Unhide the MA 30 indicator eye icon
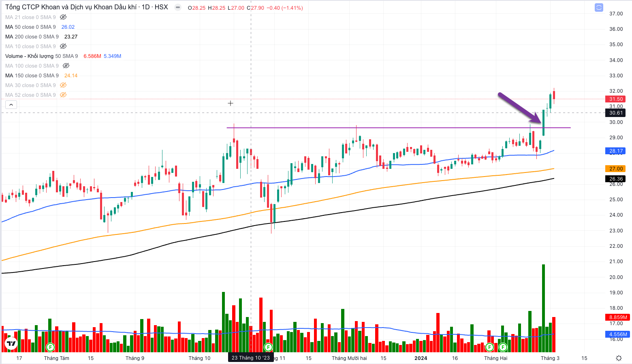Image resolution: width=632 pixels, height=364 pixels. [63, 85]
